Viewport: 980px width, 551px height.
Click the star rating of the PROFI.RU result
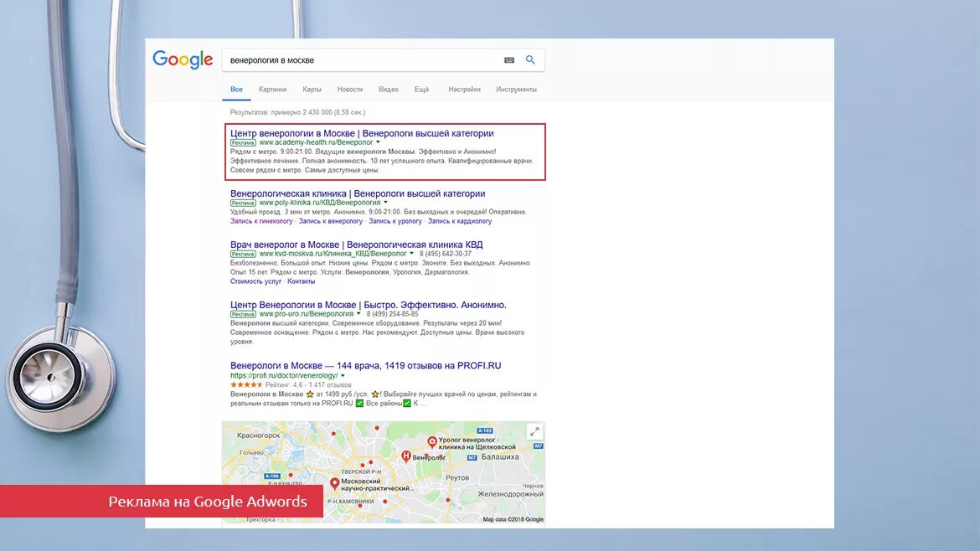247,385
